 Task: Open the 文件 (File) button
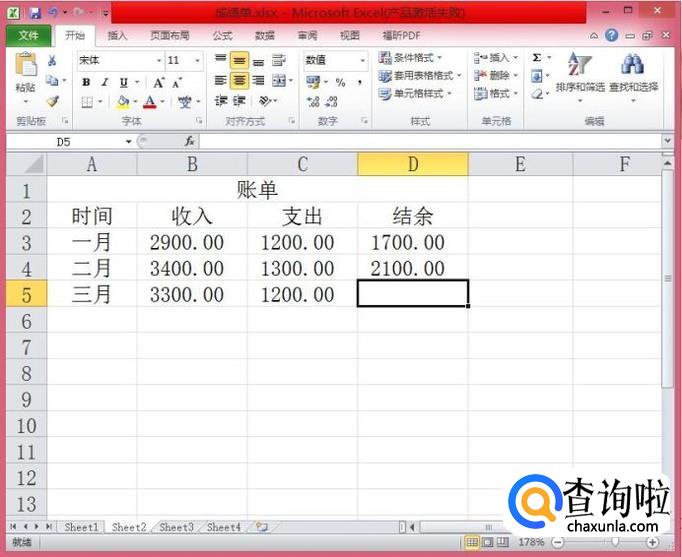coord(28,35)
